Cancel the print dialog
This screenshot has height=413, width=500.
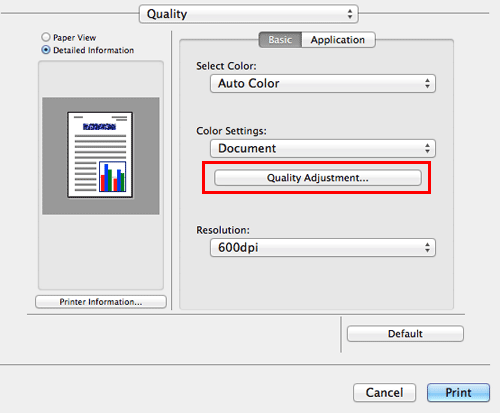coord(384,392)
